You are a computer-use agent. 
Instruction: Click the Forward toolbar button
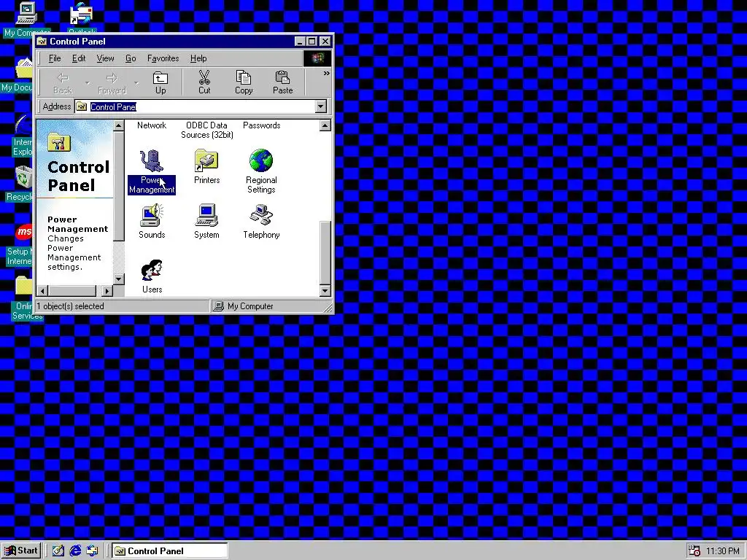click(x=112, y=83)
